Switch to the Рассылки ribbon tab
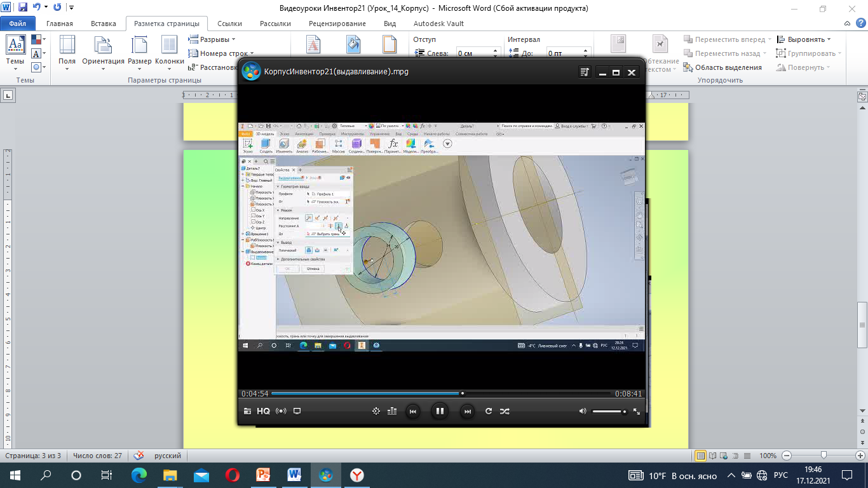Screen dimensions: 868x488 click(275, 24)
